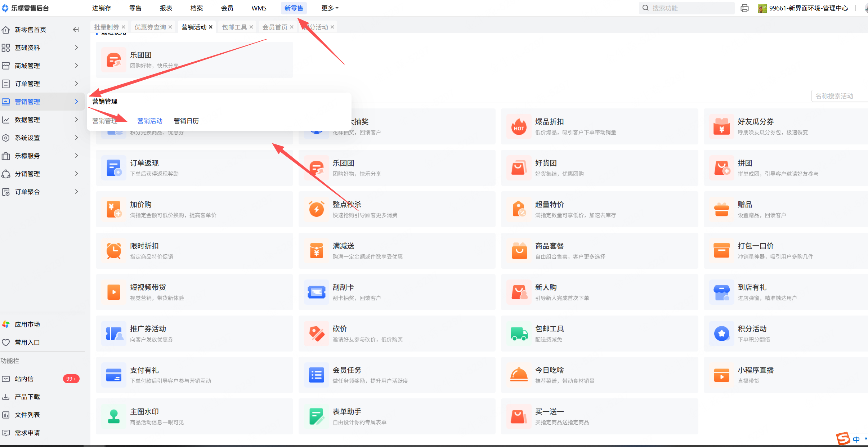Open the 短视频带货 play icon
868x447 pixels.
pos(114,292)
